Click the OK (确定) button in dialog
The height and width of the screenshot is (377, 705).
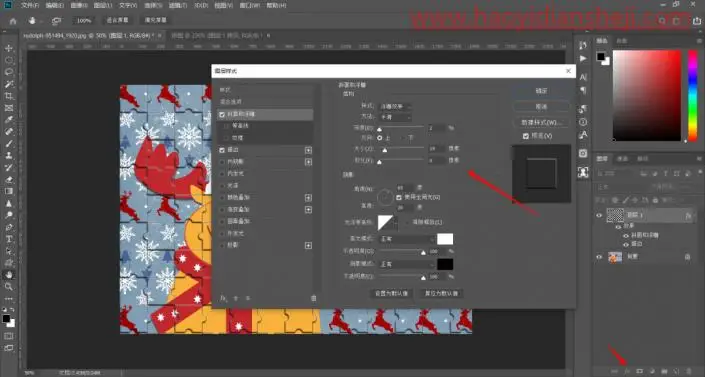(541, 91)
